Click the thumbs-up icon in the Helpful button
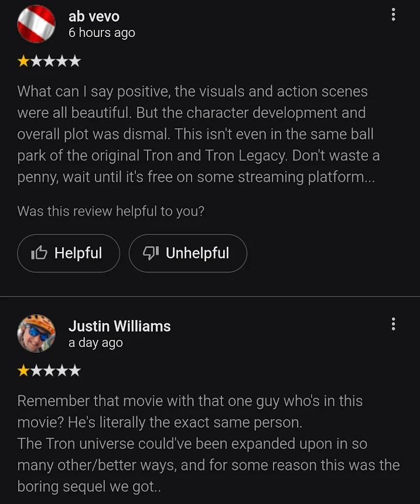The height and width of the screenshot is (504, 420). tap(39, 253)
